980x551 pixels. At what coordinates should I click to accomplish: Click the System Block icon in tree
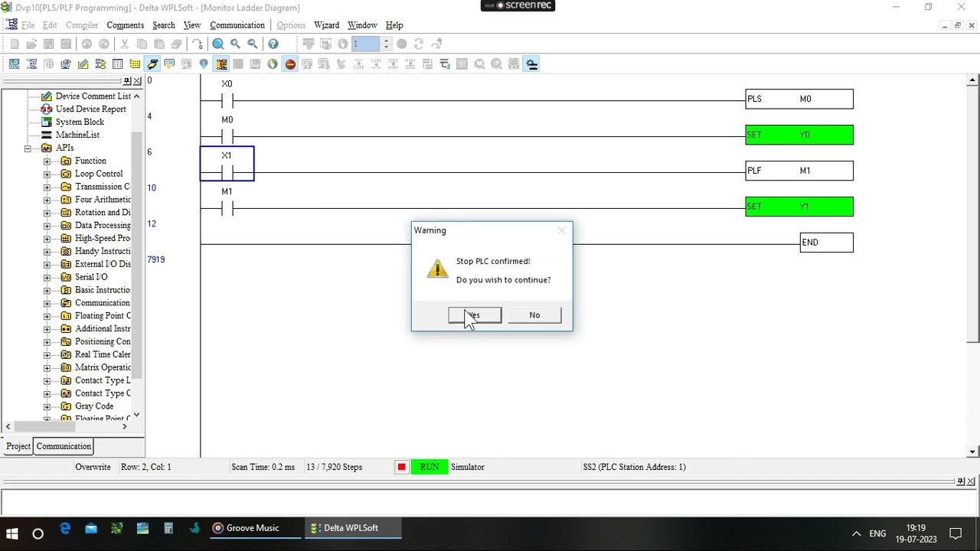point(47,122)
